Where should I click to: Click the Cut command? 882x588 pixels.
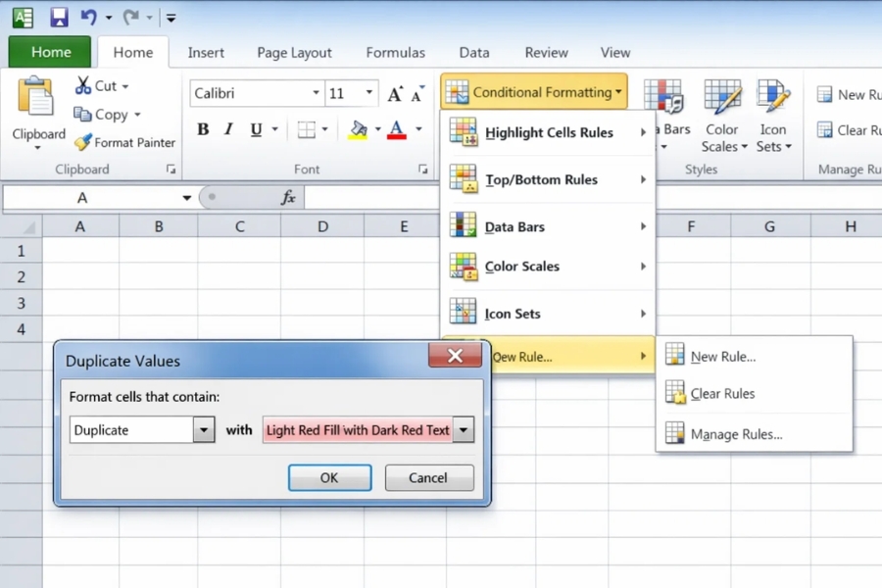(x=101, y=85)
